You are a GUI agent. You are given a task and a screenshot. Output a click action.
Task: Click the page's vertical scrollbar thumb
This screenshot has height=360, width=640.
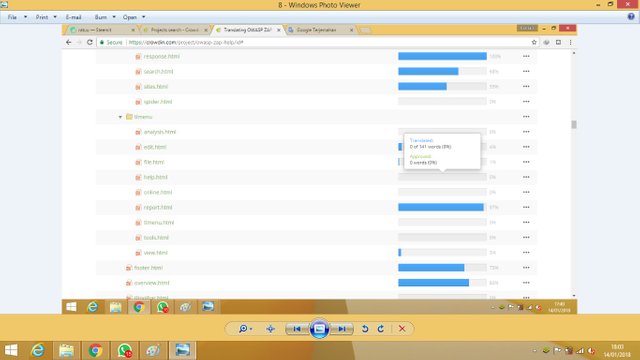click(x=574, y=124)
